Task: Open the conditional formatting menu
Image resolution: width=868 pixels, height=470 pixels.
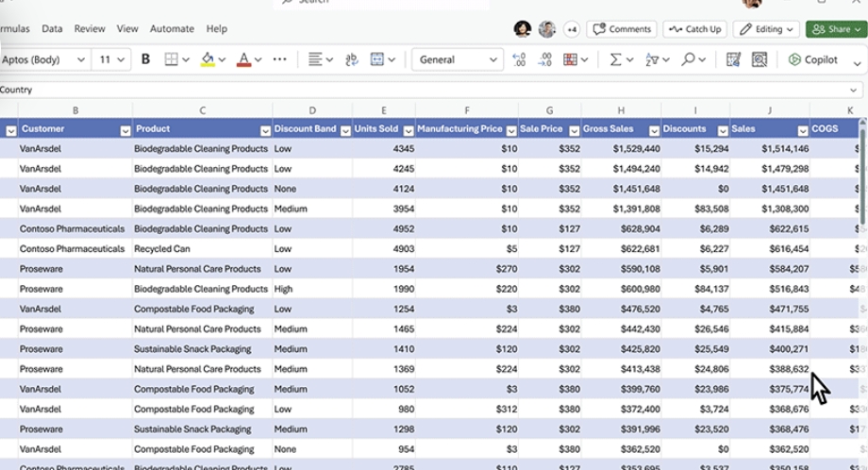Action: (570, 59)
